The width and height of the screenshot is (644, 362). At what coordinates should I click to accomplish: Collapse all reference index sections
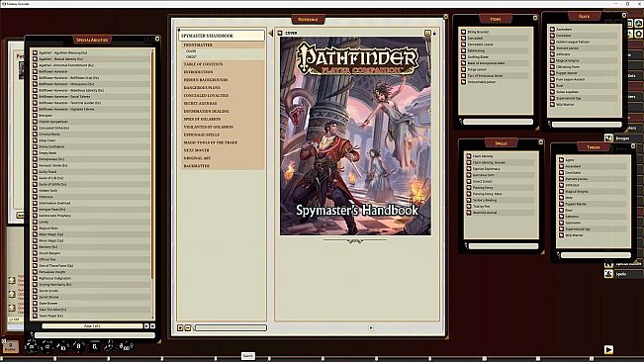coord(187,328)
